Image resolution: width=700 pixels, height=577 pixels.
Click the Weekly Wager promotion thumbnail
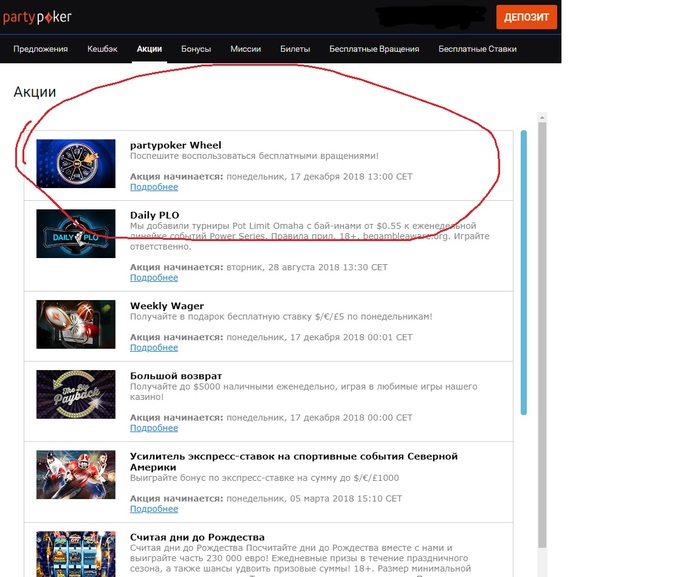click(76, 324)
